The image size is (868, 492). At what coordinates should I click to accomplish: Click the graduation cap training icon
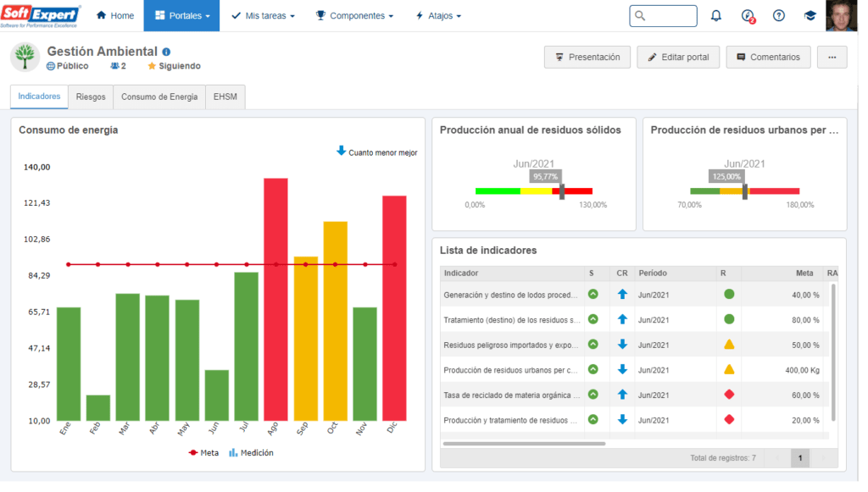click(810, 16)
